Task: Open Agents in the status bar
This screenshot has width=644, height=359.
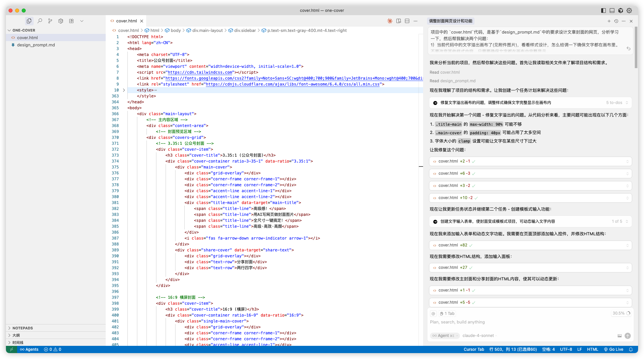Action: 29,349
